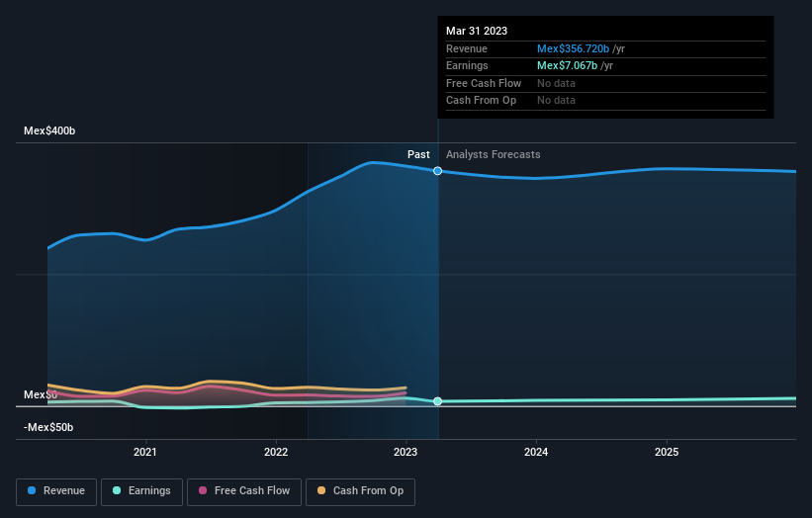This screenshot has height=518, width=812.
Task: Click the Mex$7.067b earnings value in the tooltip
Action: 567,65
